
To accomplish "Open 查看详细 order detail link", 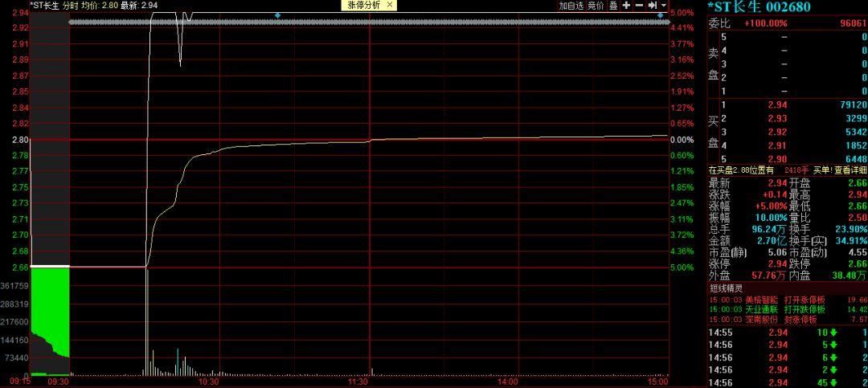I will pyautogui.click(x=850, y=169).
